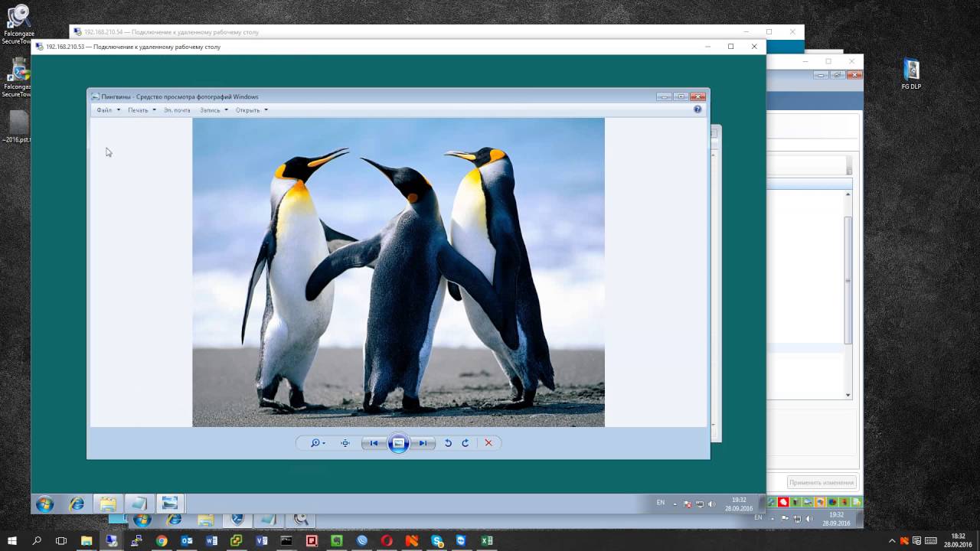Show hidden tray icons on Windows 10 taskbar
The height and width of the screenshot is (551, 980).
(892, 541)
